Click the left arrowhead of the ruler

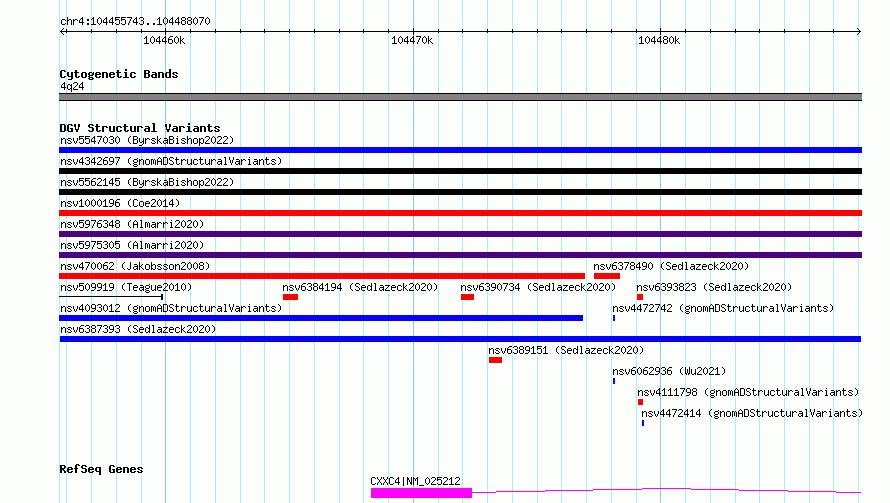62,32
